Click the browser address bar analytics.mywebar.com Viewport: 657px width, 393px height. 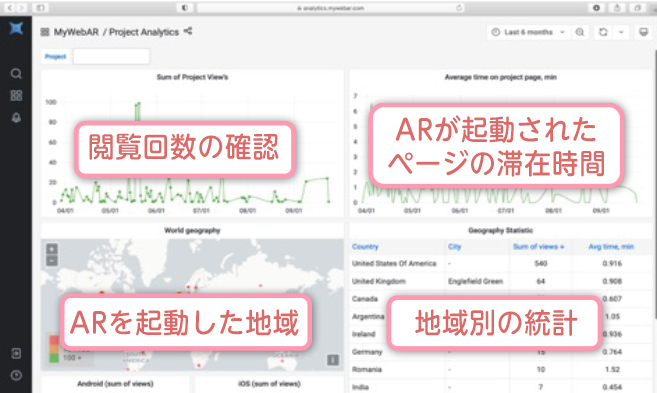[331, 8]
